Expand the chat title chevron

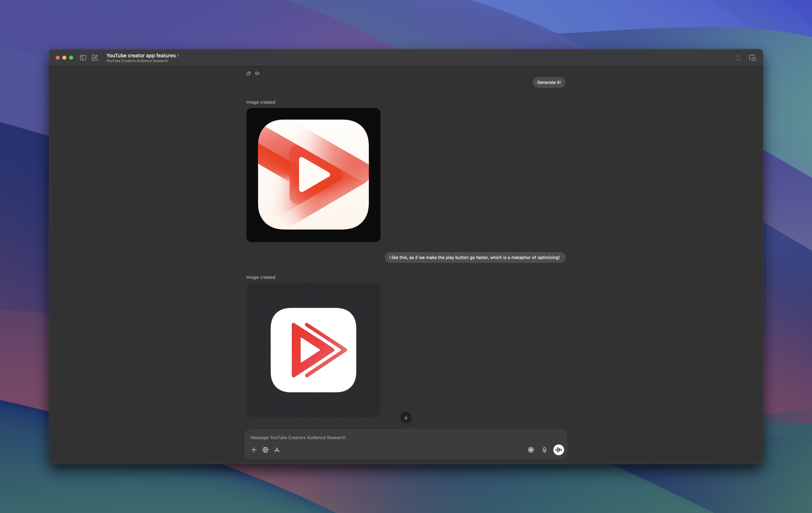[x=178, y=55]
